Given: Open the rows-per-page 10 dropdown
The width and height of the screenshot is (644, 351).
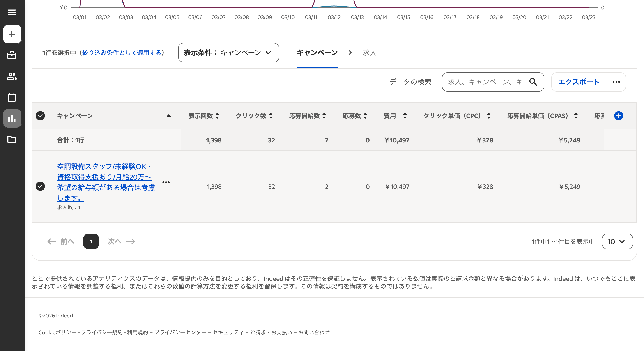Looking at the screenshot, I should [x=617, y=241].
